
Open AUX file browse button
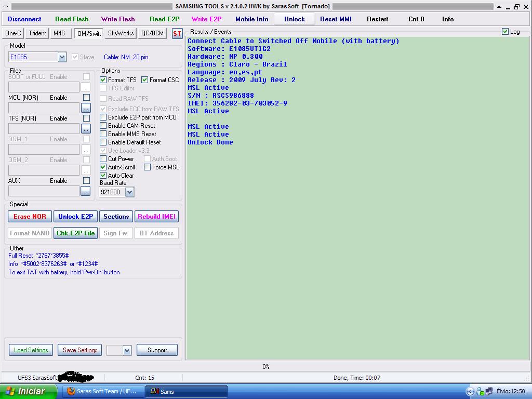tap(86, 191)
